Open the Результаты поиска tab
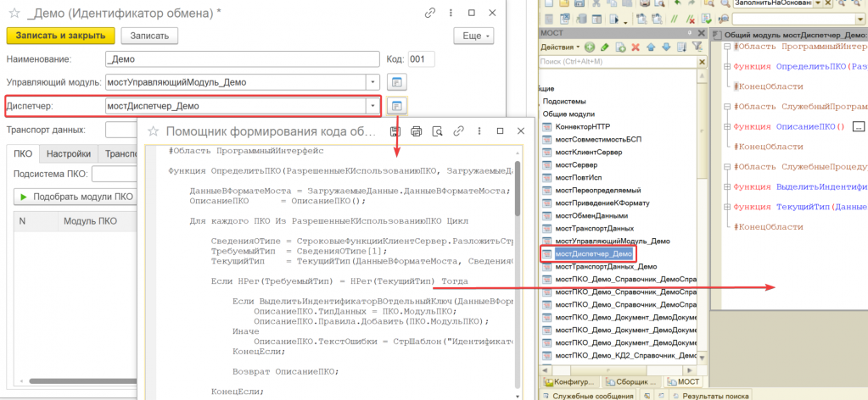This screenshot has width=868, height=400. (x=710, y=396)
